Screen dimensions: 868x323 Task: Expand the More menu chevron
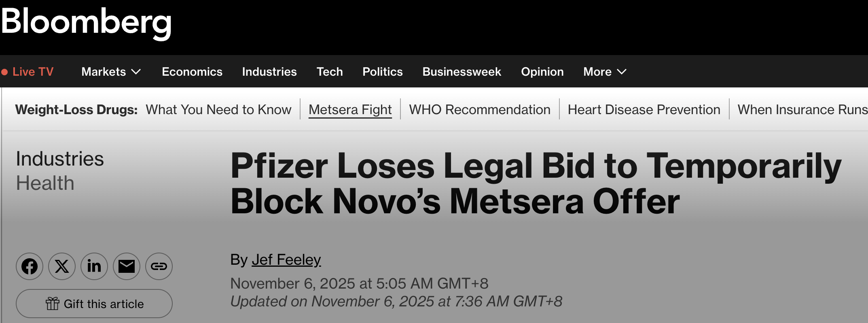pyautogui.click(x=622, y=72)
